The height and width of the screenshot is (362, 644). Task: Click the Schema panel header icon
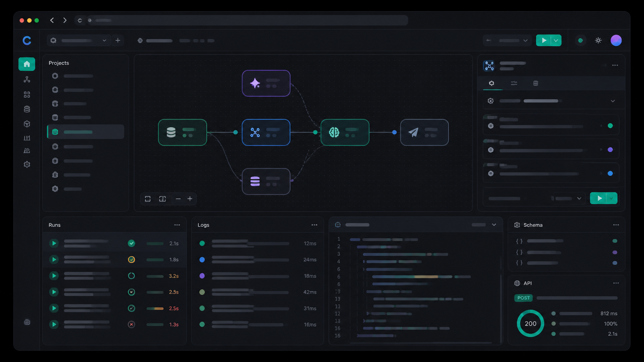coord(517,225)
